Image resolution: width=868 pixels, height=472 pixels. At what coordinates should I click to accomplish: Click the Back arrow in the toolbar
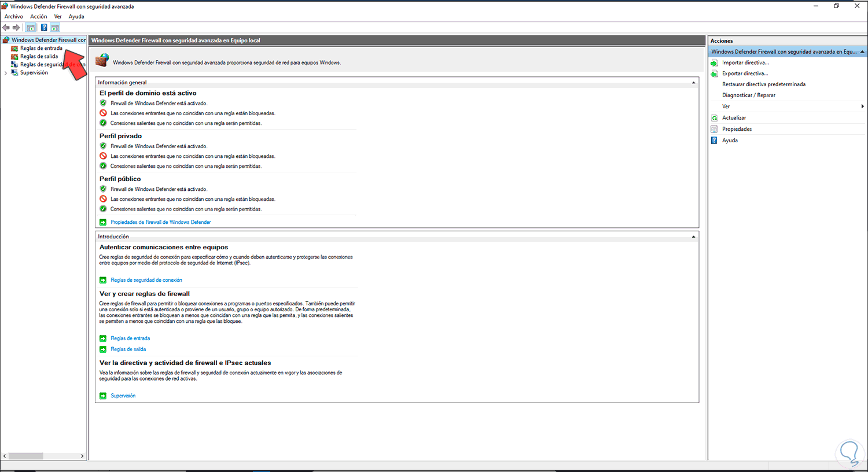click(x=6, y=27)
